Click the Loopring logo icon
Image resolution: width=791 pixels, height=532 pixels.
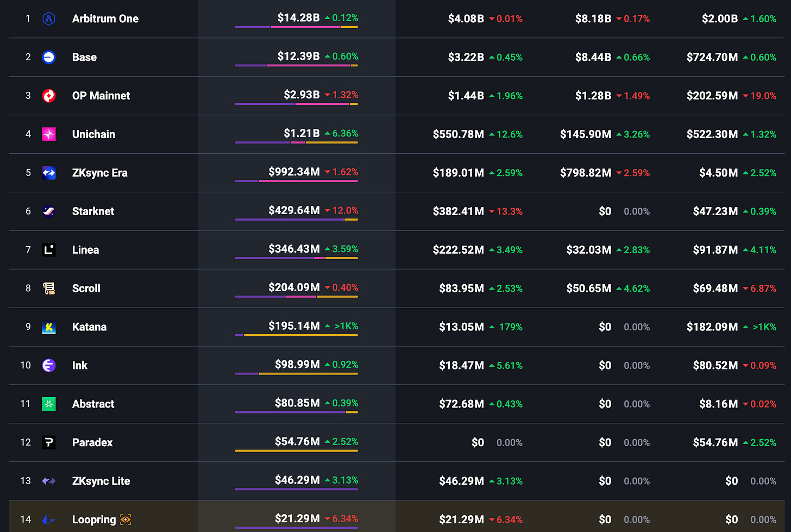point(49,520)
